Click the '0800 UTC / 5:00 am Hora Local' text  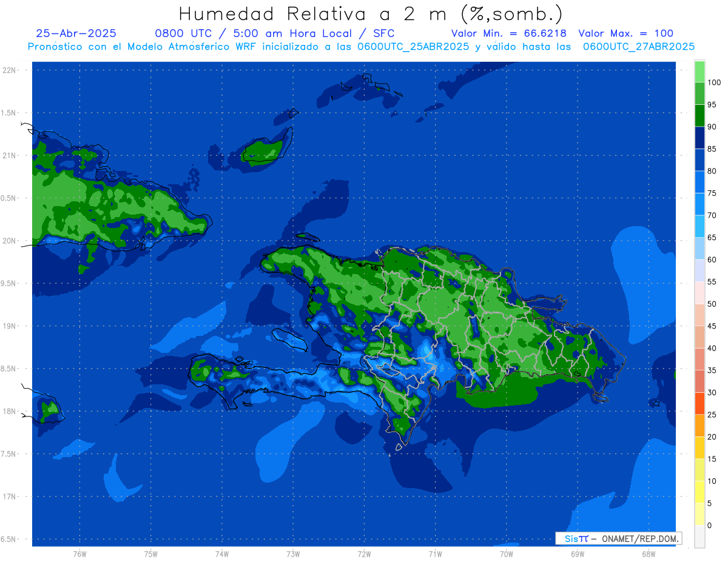coord(254,33)
